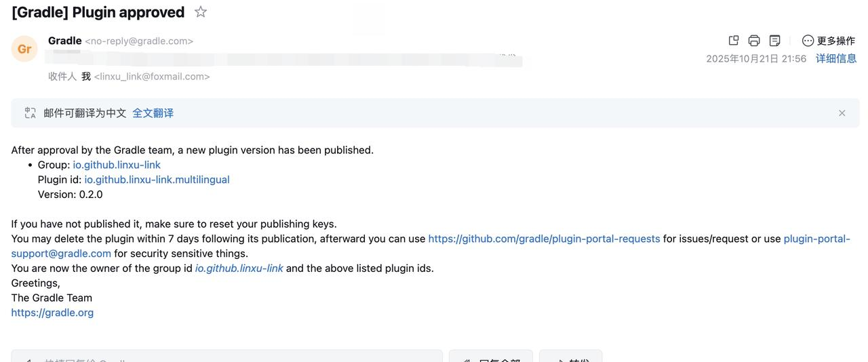Click recipient linxu_link@foxmail.com
Image resolution: width=868 pixels, height=362 pixels.
(x=152, y=77)
